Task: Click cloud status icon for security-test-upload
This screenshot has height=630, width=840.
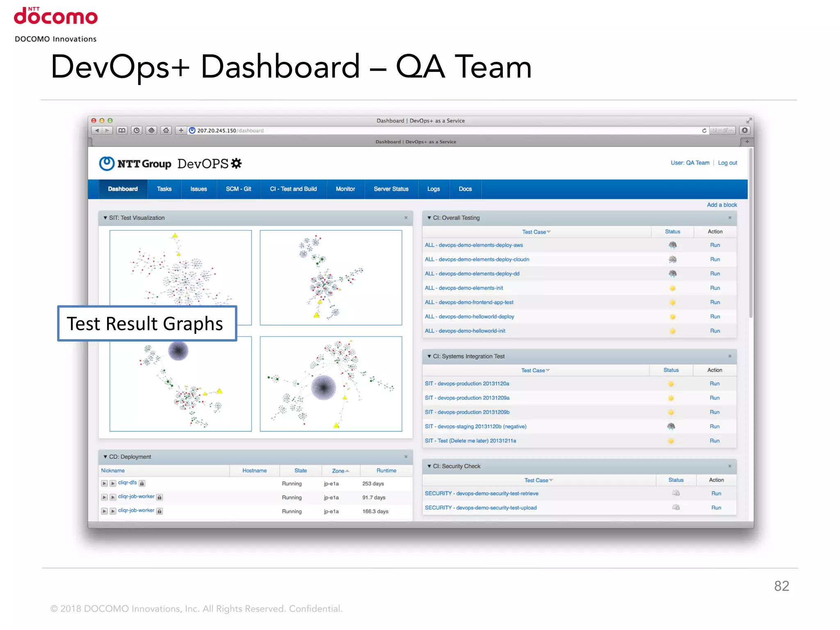Action: pos(676,508)
